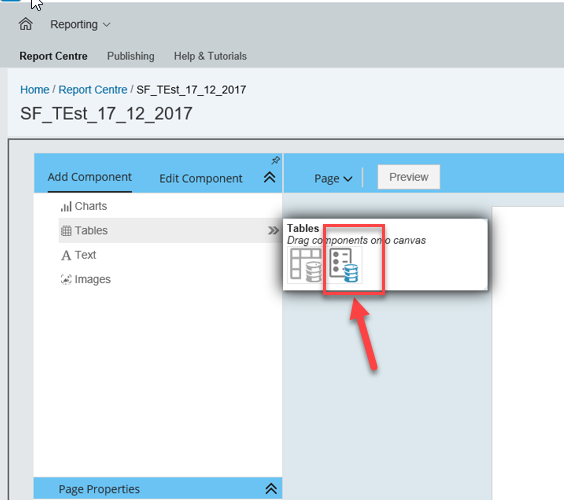Image resolution: width=564 pixels, height=500 pixels.
Task: Select the table with database component icon
Action: [x=306, y=265]
